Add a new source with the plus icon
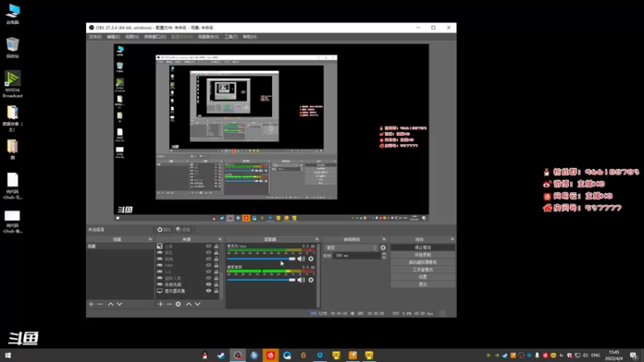 point(160,304)
